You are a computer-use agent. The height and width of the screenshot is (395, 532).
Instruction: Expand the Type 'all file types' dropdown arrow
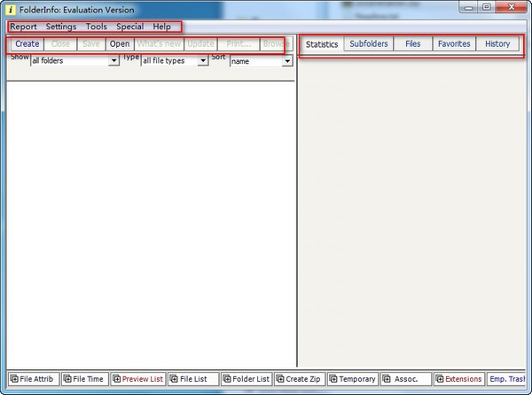(x=203, y=61)
